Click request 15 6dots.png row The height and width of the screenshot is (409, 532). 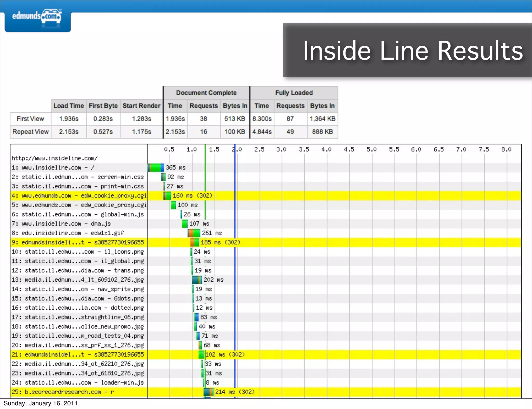pos(265,298)
